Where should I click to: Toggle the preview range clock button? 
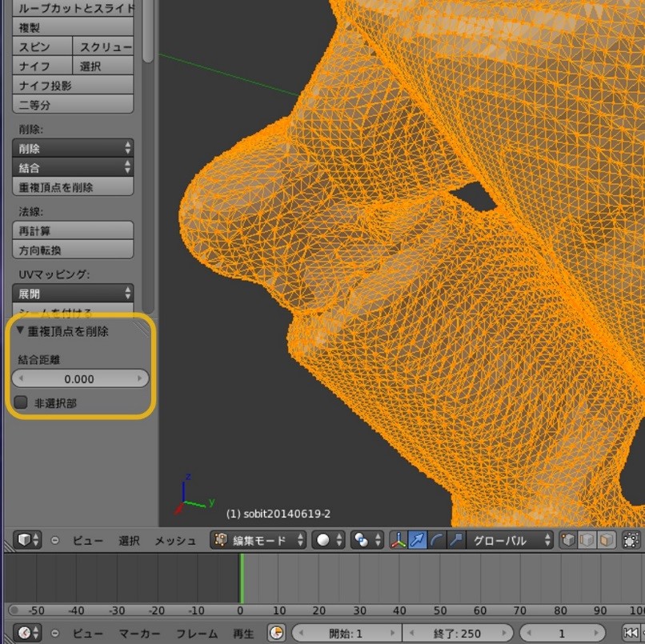(276, 633)
